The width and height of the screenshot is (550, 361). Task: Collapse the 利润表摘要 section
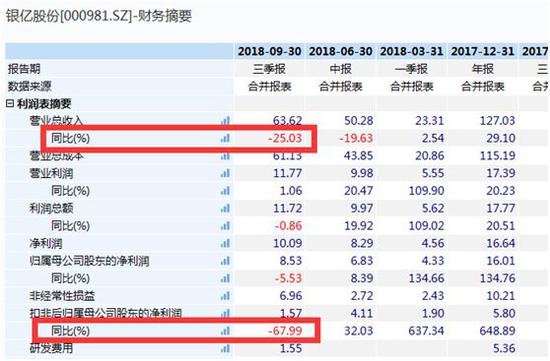coord(10,103)
